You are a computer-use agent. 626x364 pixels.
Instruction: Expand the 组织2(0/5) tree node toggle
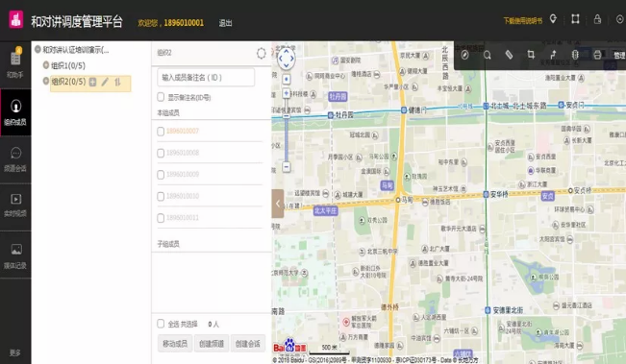point(46,81)
